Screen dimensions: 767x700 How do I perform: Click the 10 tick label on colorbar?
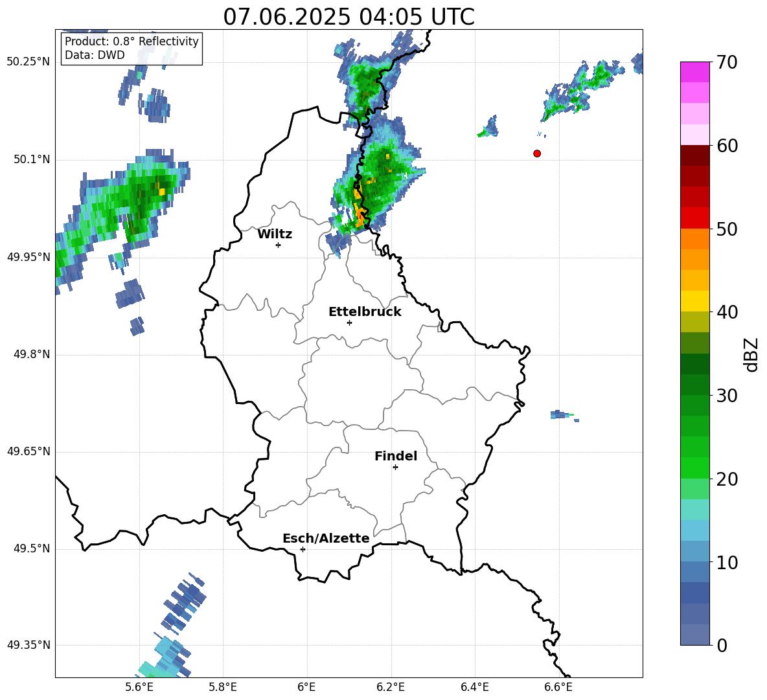727,563
